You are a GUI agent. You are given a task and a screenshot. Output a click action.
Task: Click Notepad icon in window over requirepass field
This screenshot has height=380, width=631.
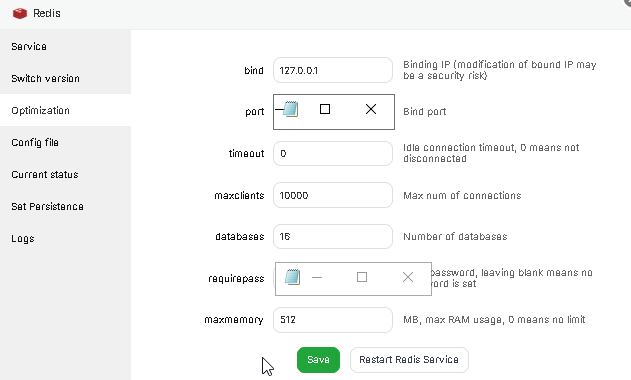(x=293, y=277)
